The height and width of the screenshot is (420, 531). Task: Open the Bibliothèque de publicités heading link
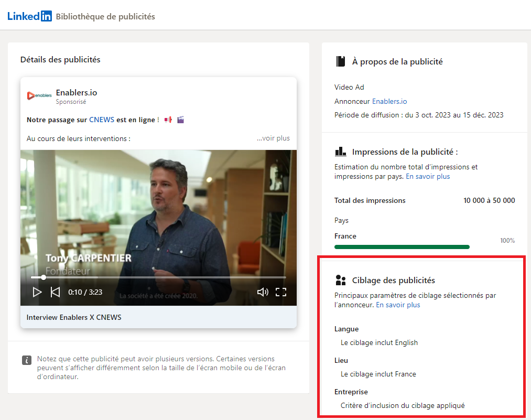click(105, 17)
